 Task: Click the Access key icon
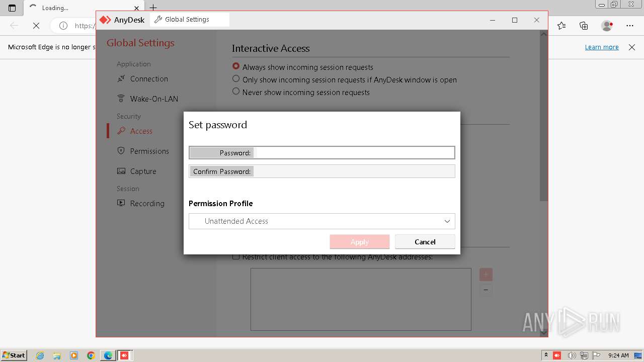point(121,131)
